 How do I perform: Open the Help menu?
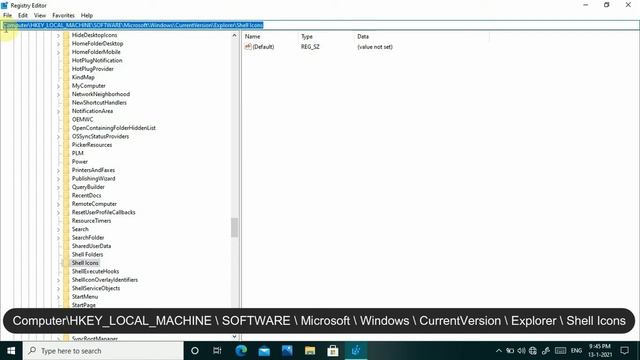pos(87,16)
